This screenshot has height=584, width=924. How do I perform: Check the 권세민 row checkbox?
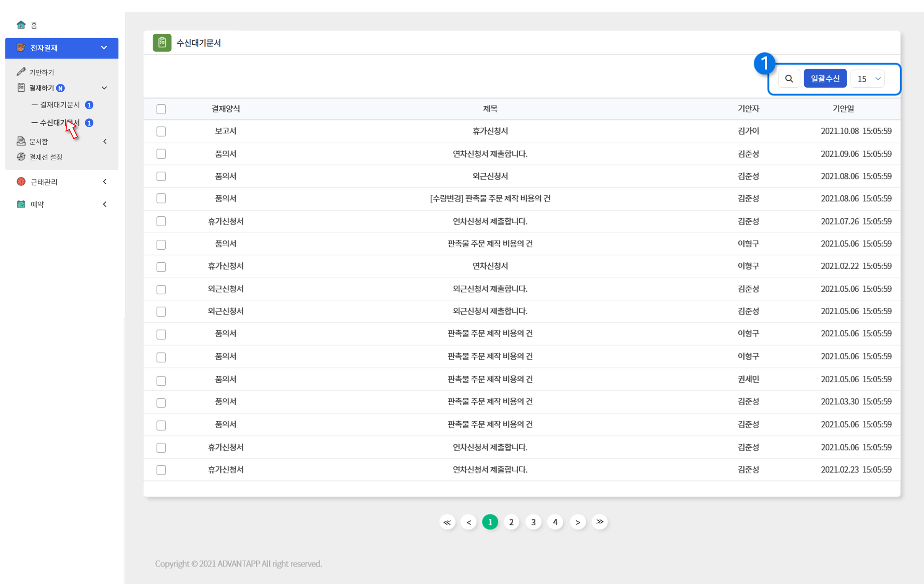[x=161, y=380]
